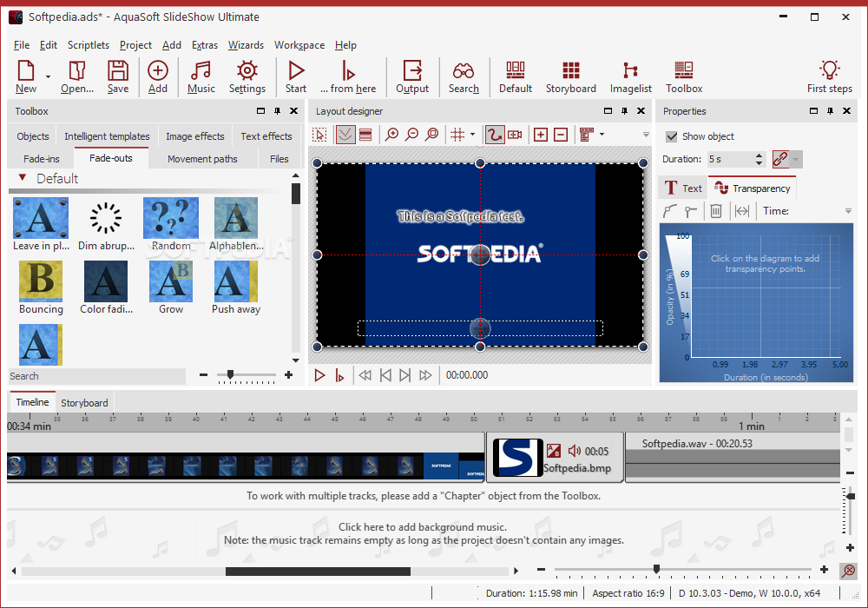Open the Output export wizard
868x608 pixels.
[412, 77]
